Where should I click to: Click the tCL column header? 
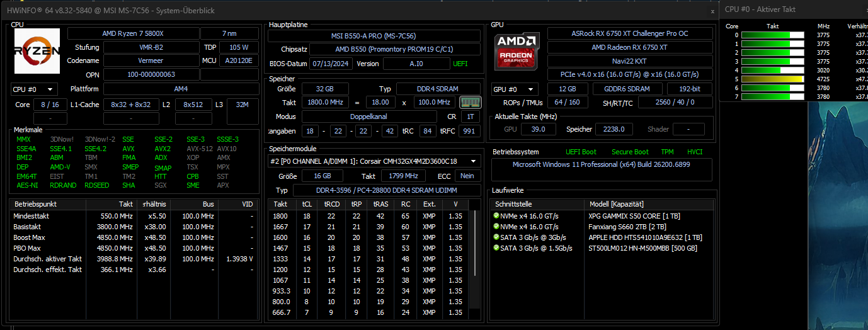pyautogui.click(x=307, y=204)
